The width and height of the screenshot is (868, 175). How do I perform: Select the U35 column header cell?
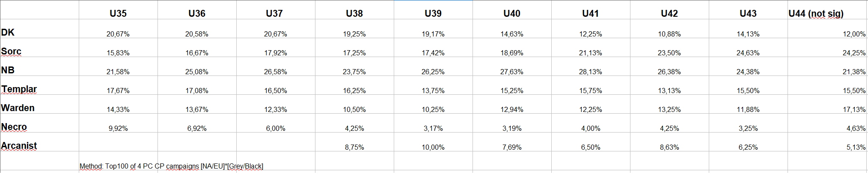point(118,10)
